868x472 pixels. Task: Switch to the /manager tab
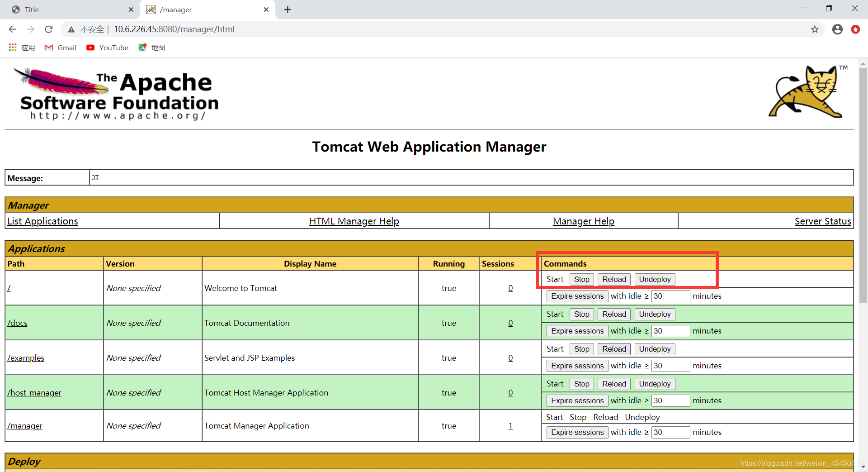208,10
